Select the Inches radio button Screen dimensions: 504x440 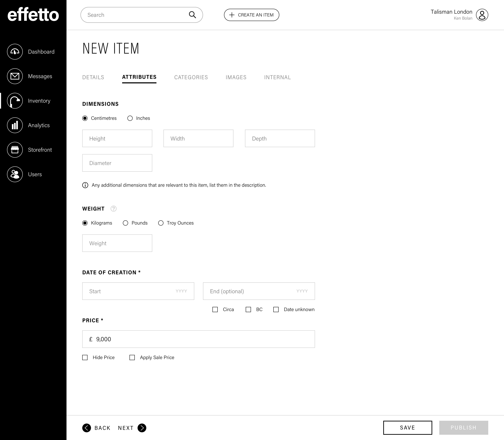[130, 118]
